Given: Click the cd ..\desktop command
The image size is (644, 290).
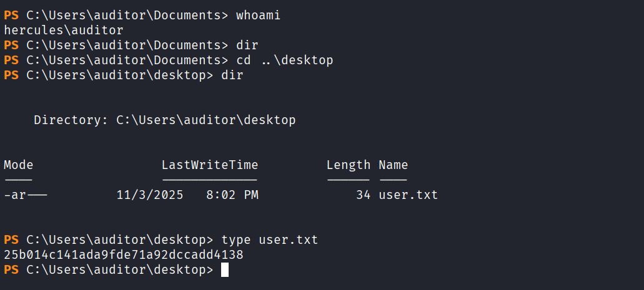Looking at the screenshot, I should (284, 60).
